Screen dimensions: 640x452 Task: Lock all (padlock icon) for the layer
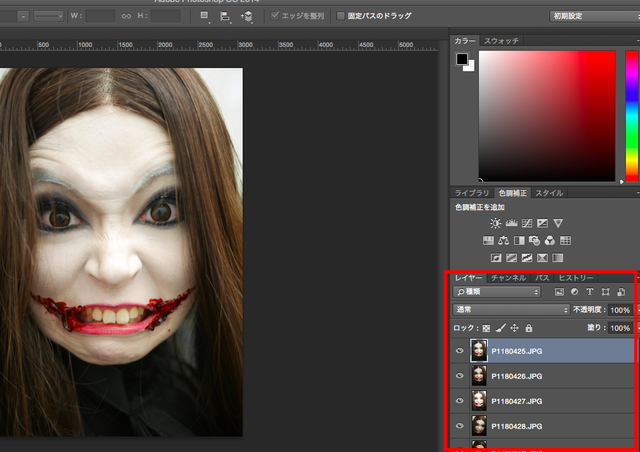coord(529,327)
